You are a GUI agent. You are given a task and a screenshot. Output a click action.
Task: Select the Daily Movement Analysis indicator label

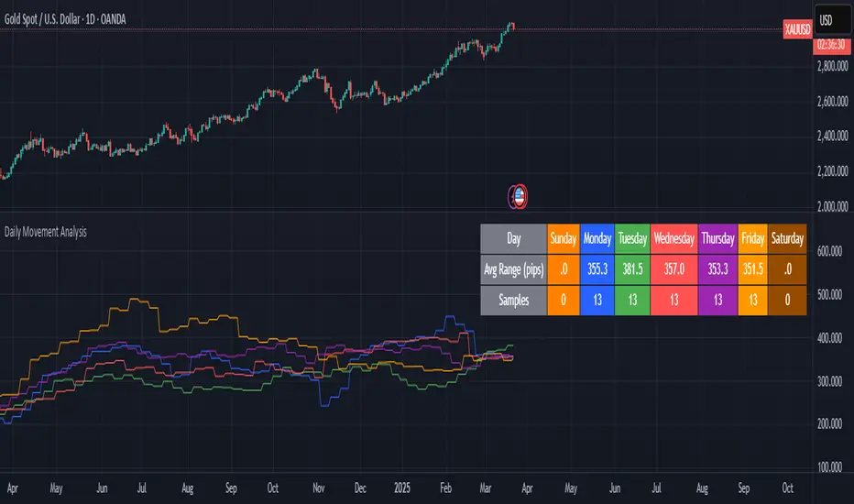[46, 233]
